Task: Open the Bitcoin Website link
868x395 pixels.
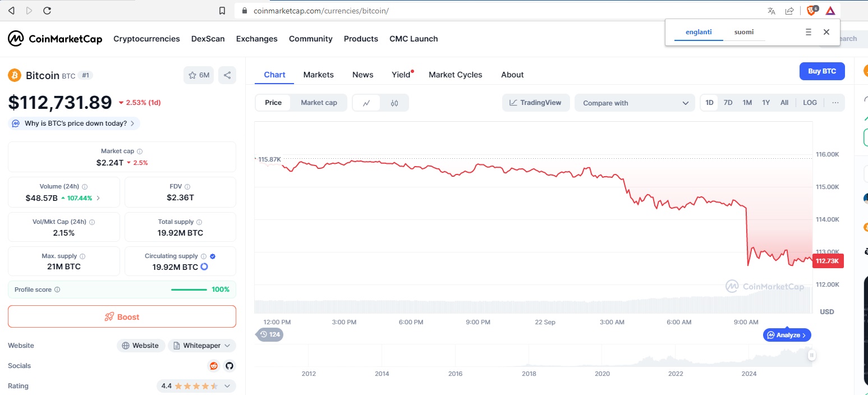Action: (140, 346)
